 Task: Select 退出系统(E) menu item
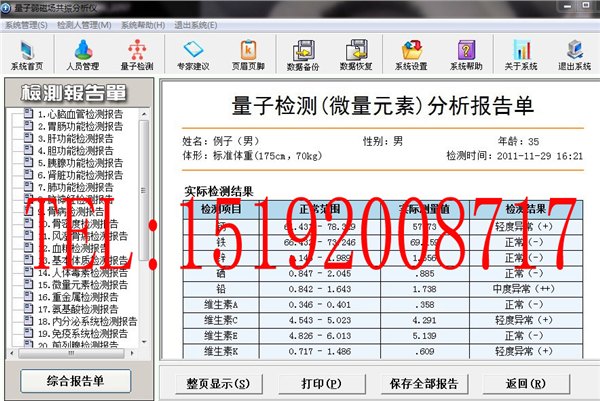[196, 25]
